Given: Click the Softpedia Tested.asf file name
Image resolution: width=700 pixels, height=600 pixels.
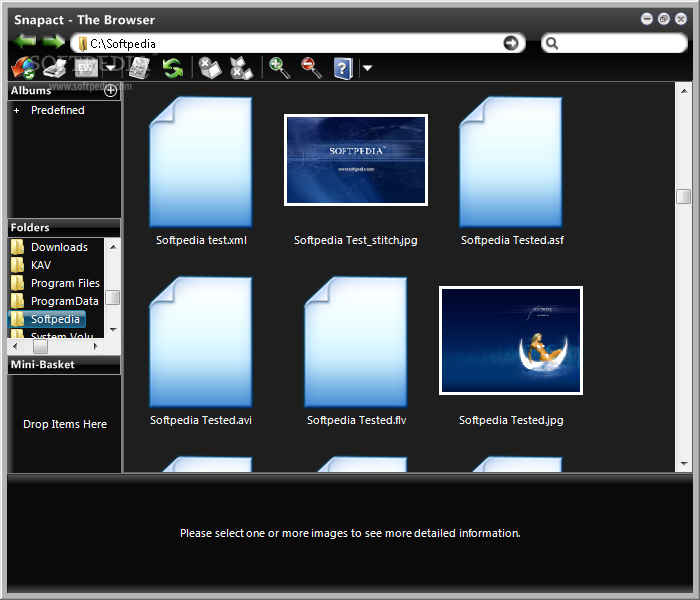Looking at the screenshot, I should (512, 240).
